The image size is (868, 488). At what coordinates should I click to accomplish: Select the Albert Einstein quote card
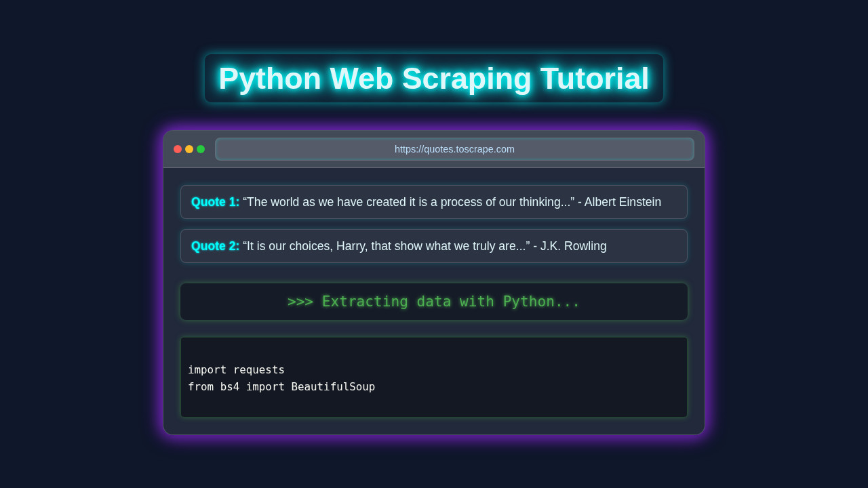434,201
